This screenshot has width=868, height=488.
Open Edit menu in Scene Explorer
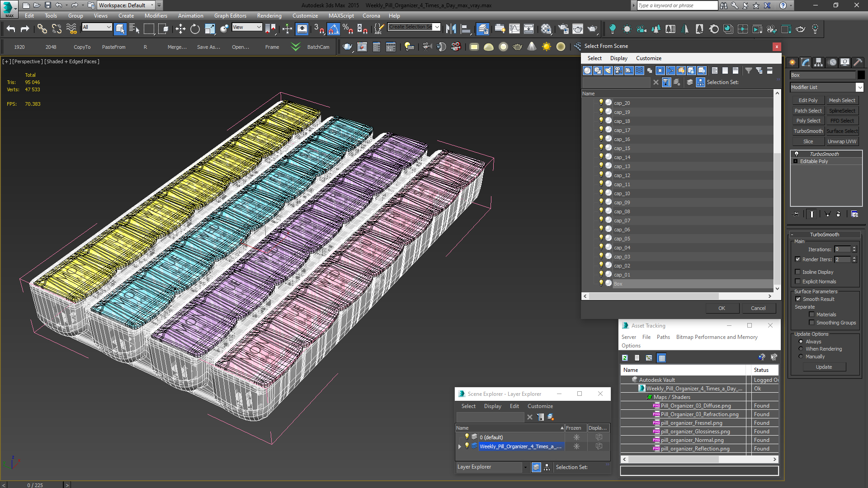[514, 406]
